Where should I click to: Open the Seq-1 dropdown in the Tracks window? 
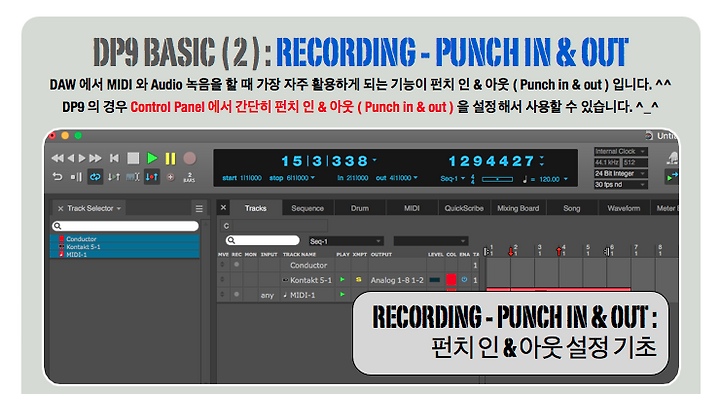point(346,241)
